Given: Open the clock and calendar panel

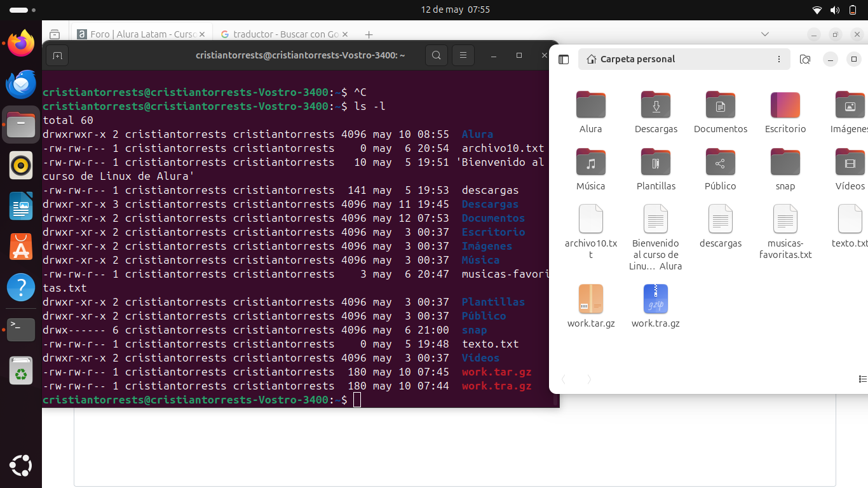Looking at the screenshot, I should pyautogui.click(x=456, y=10).
